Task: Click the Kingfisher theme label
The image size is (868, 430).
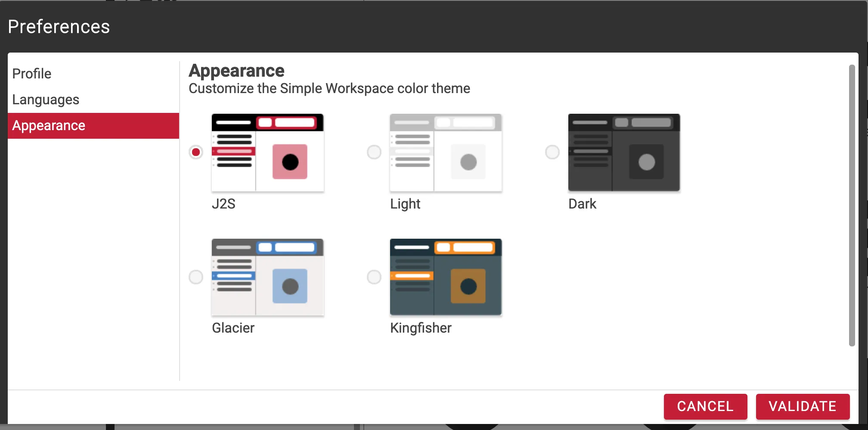Action: coord(421,328)
